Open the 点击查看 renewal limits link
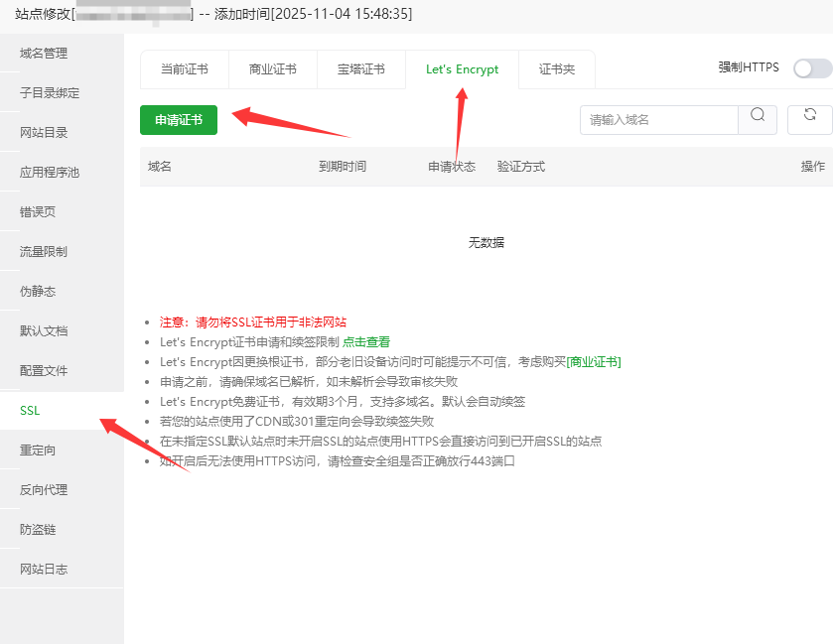Screen dimensions: 833x644 [366, 341]
